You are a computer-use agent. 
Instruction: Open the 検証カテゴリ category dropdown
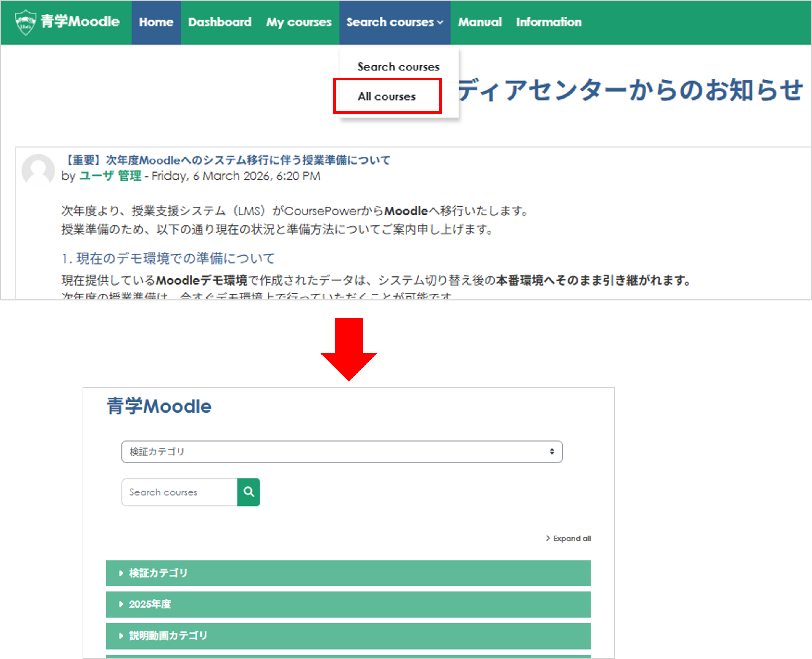[341, 452]
